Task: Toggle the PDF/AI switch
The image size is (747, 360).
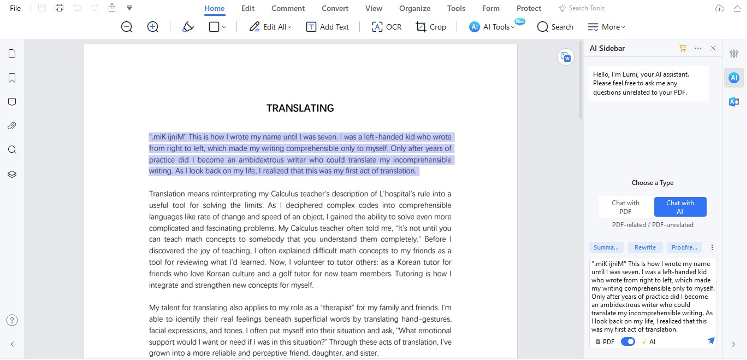Action: point(628,341)
